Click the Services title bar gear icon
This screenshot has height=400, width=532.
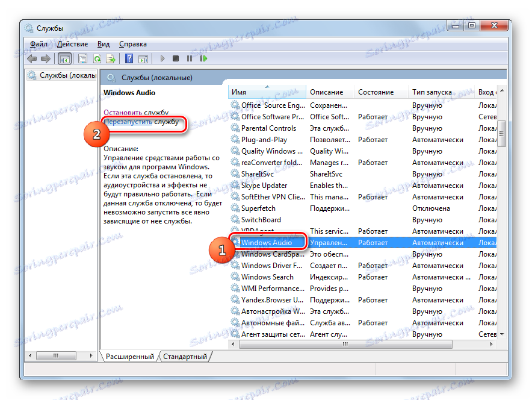29,28
